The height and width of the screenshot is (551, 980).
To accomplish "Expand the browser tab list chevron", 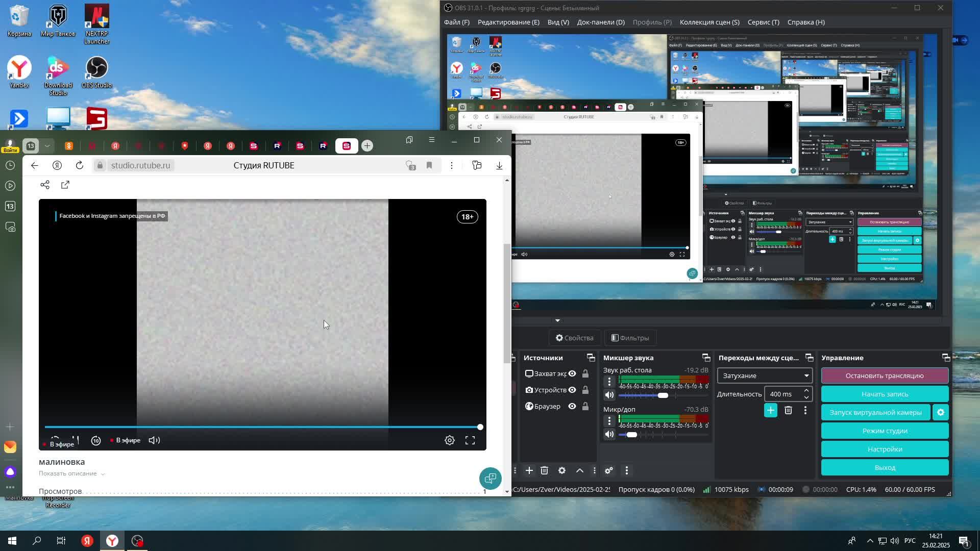I will tap(47, 146).
